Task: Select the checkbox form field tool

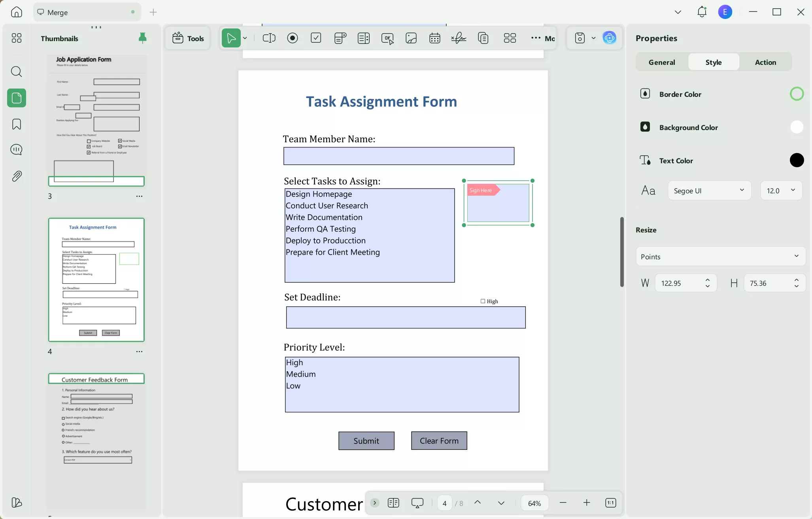Action: tap(316, 38)
